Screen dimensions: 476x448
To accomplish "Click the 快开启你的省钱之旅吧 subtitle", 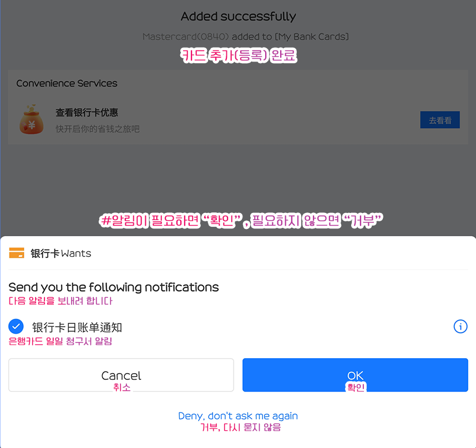I will point(98,129).
